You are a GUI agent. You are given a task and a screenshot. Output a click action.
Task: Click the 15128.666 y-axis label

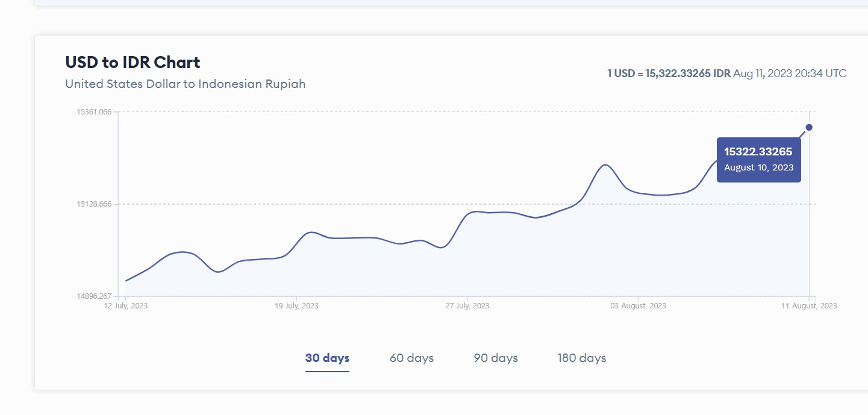(x=93, y=204)
